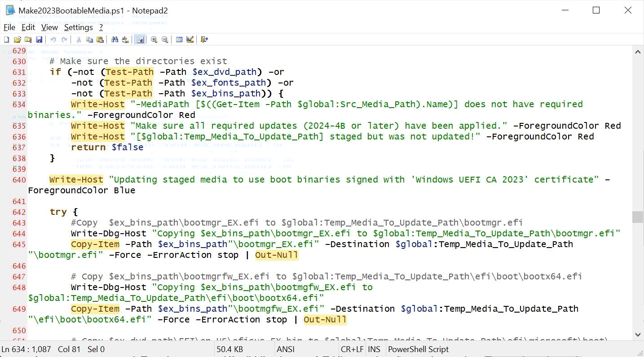The height and width of the screenshot is (357, 644).
Task: Exit Notepad2 using the door icon
Action: coord(204,39)
